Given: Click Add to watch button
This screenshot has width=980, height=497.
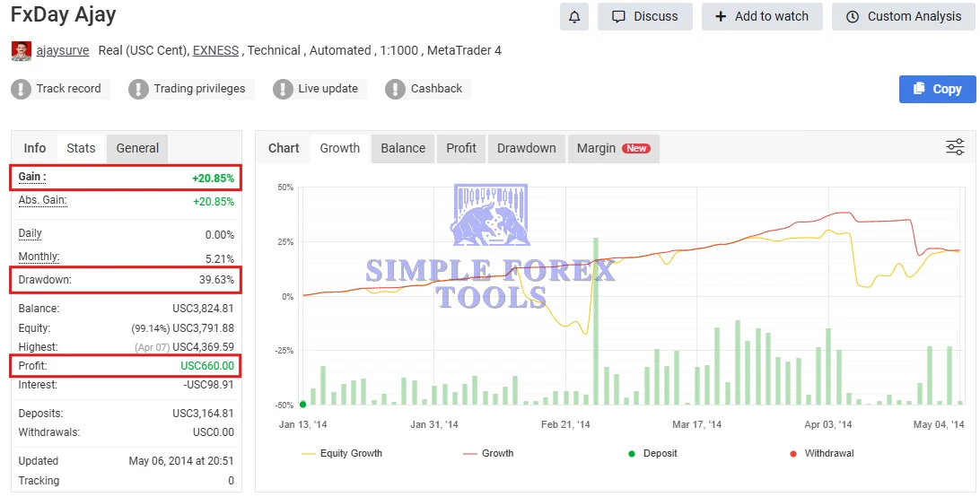Looking at the screenshot, I should click(762, 16).
